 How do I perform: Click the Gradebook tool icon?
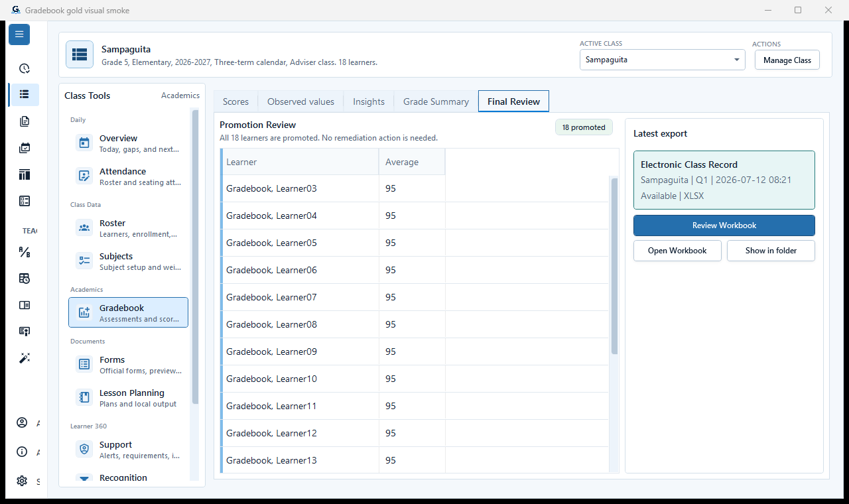click(84, 312)
